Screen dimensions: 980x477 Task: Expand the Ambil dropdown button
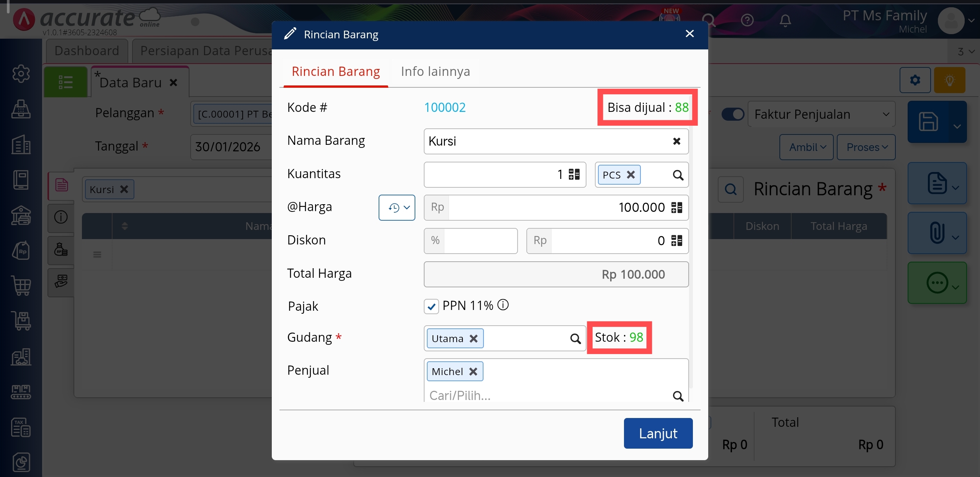pyautogui.click(x=807, y=147)
